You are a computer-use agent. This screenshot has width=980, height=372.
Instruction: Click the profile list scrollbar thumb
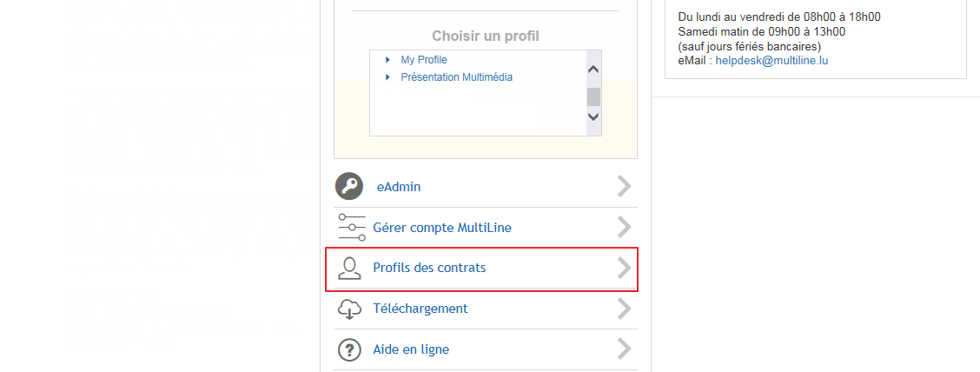point(593,96)
